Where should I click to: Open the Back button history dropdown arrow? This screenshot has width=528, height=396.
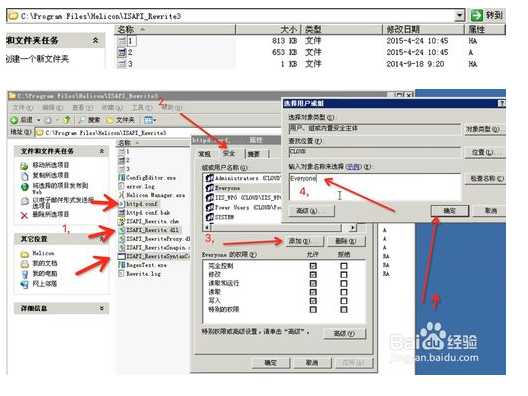click(x=38, y=120)
